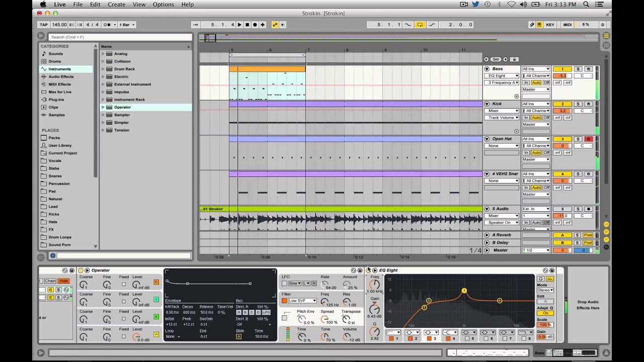The height and width of the screenshot is (362, 644).
Task: Click the Set locator button
Action: [x=496, y=59]
